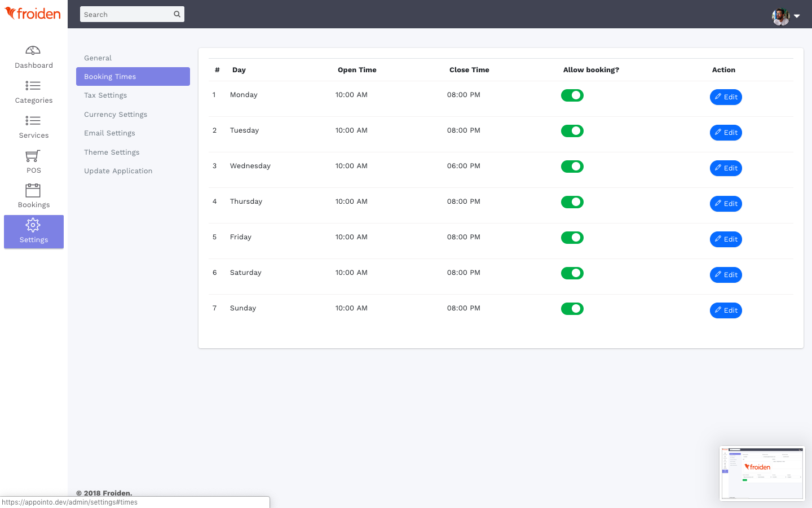Viewport: 812px width, 508px height.
Task: Switch to Theme Settings tab
Action: pos(112,152)
